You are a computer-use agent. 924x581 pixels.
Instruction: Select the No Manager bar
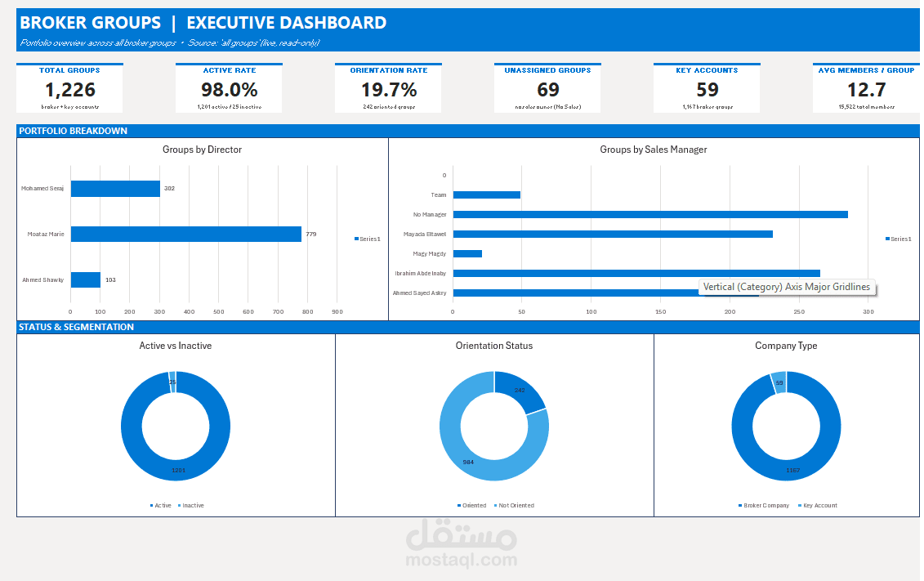pos(650,214)
